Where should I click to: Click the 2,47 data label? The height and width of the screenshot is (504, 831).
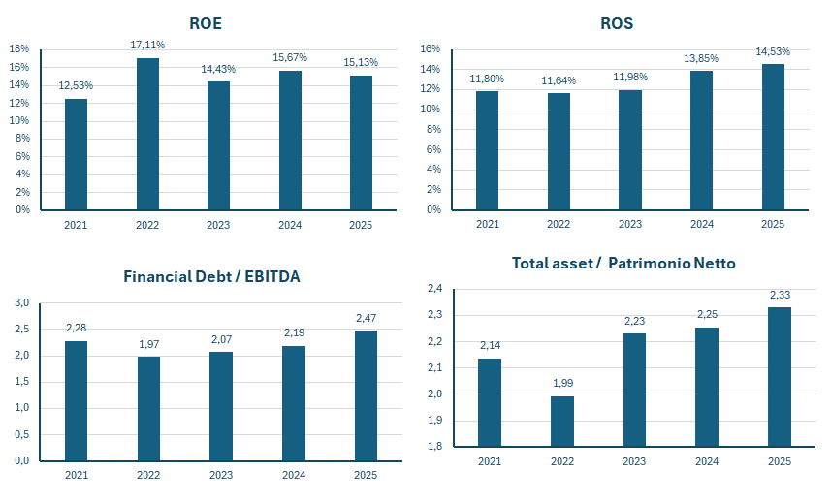point(367,318)
